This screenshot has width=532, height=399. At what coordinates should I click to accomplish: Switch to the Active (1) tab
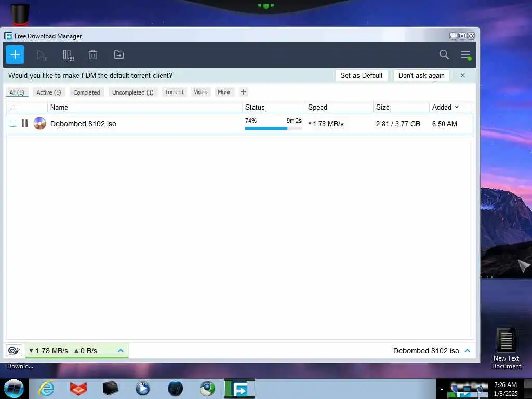pos(49,92)
